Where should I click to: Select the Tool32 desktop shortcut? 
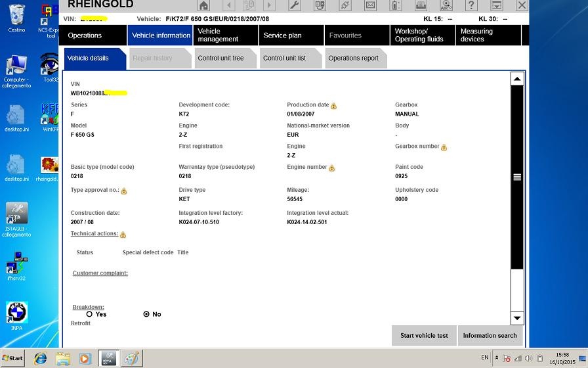click(x=49, y=68)
